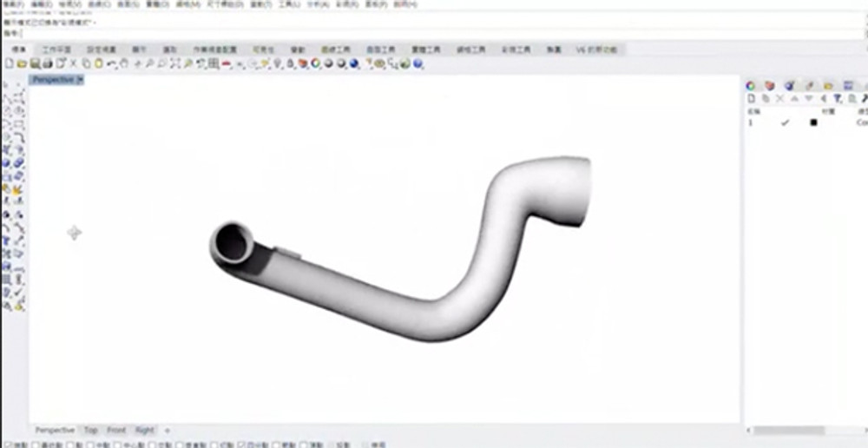Image resolution: width=868 pixels, height=448 pixels.
Task: Open the folder tab icon in right panel
Action: point(828,86)
